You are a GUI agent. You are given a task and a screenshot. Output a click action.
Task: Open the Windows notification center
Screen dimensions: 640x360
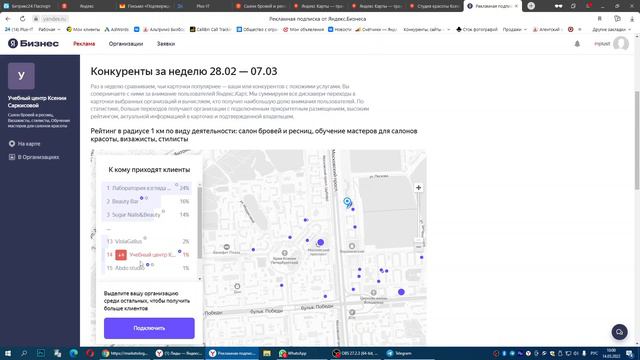(x=630, y=353)
